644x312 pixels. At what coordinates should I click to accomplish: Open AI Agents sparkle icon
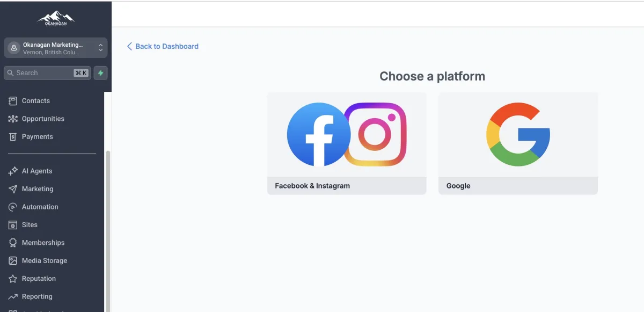(13, 171)
